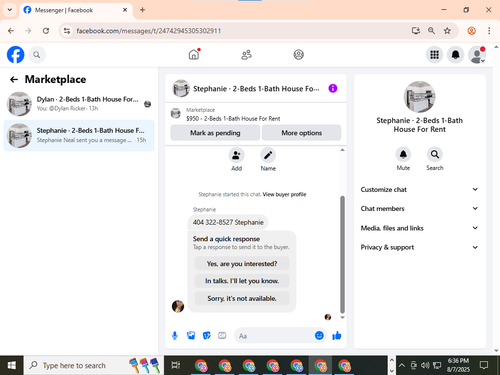Viewport: 500px width, 375px height.
Task: Open Stephanie 2-Beds 1-Bath conversation
Action: pyautogui.click(x=79, y=135)
